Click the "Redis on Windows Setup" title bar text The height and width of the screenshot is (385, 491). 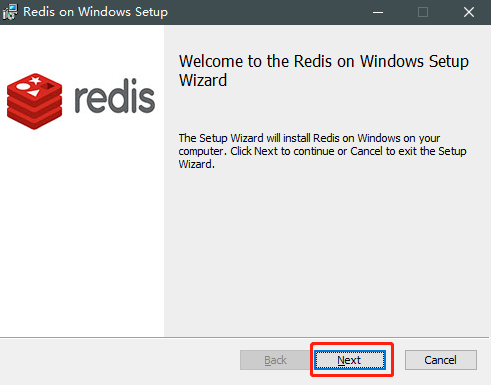95,12
